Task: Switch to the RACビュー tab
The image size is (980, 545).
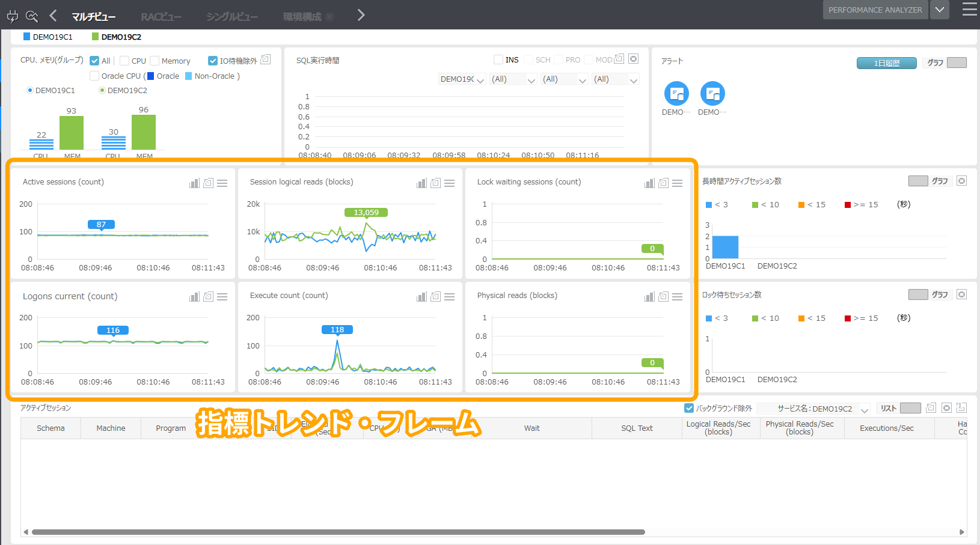Action: [x=161, y=17]
